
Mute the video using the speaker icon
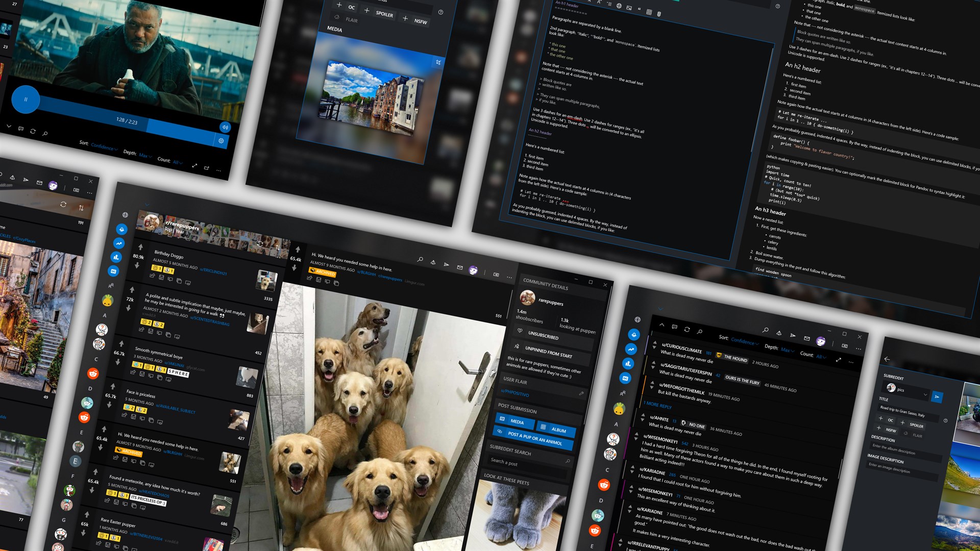point(225,127)
